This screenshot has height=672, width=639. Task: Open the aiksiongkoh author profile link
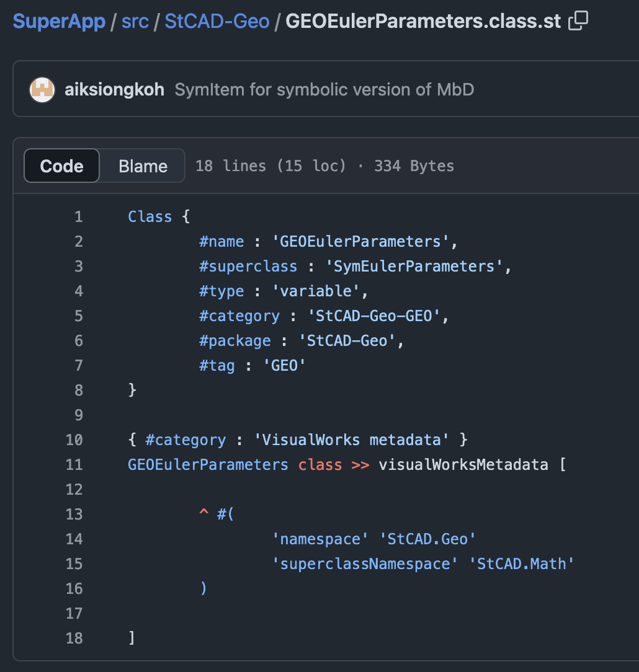point(114,90)
